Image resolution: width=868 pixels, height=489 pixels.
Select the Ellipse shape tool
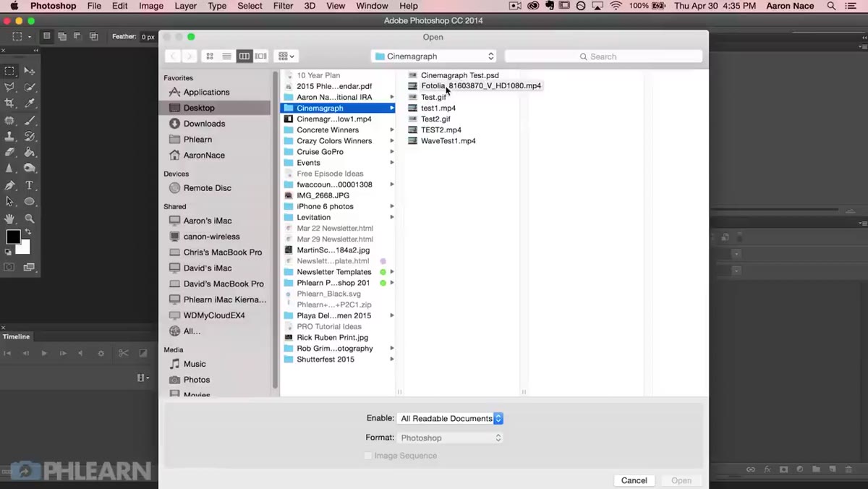pyautogui.click(x=30, y=202)
